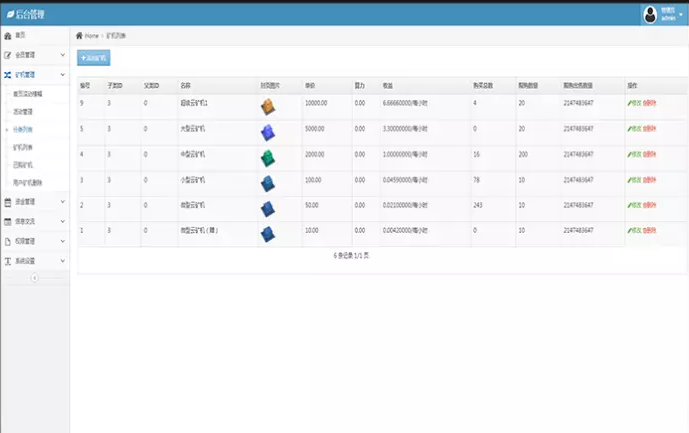
Task: Click the 后台管理 title text
Action: tap(30, 15)
